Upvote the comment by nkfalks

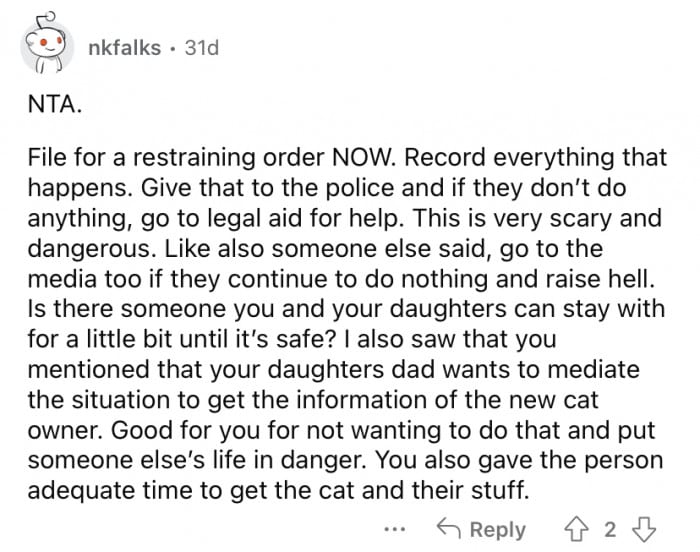coord(576,530)
